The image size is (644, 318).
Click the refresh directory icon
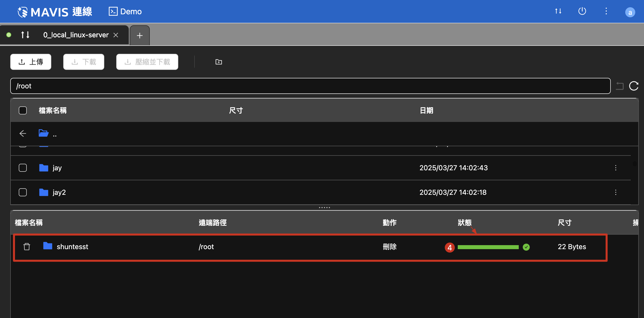coord(633,86)
